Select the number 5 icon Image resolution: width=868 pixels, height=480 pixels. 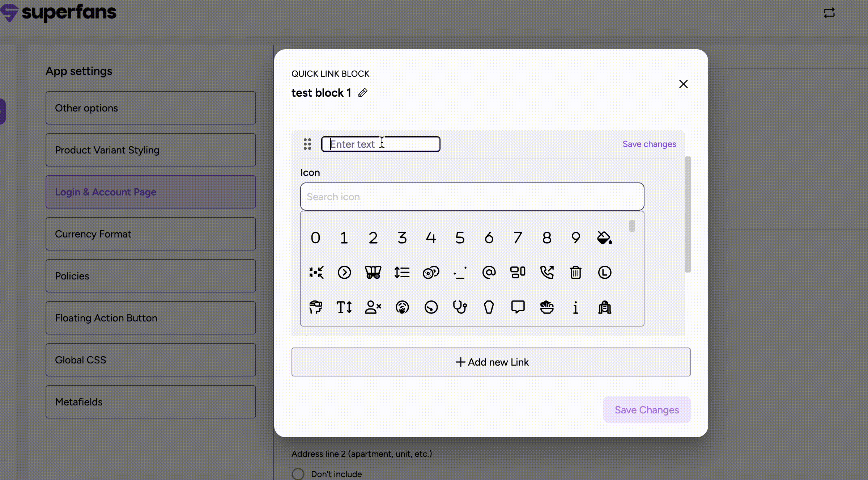460,238
